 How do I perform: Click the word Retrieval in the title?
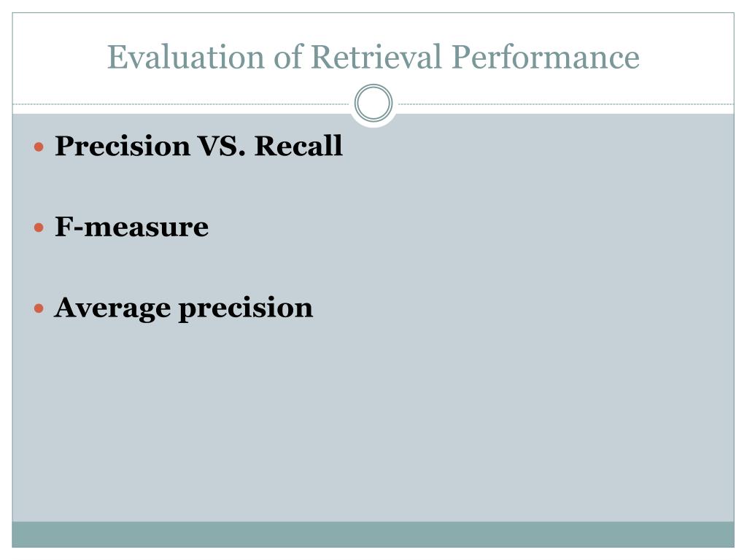(376, 57)
